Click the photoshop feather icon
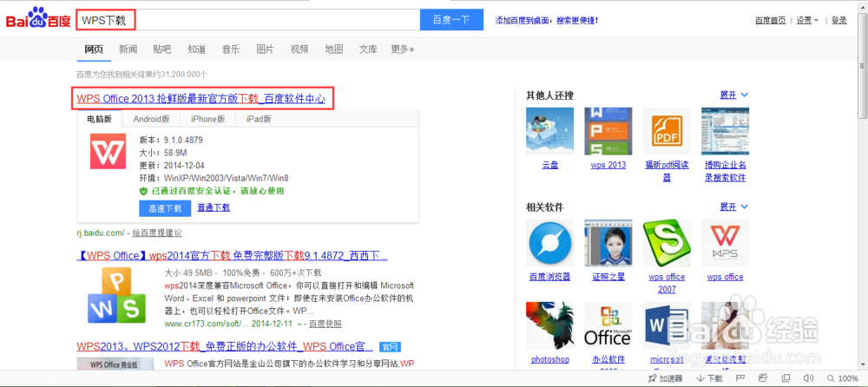 549,325
